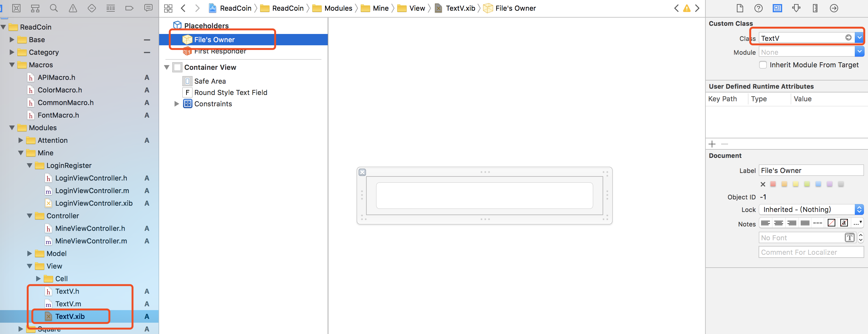868x334 pixels.
Task: Clear the document label color with X
Action: [x=763, y=184]
